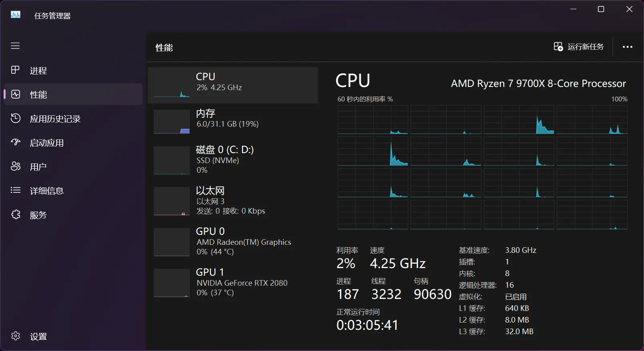The image size is (644, 351).
Task: Switch to 用户 page
Action: 73,167
